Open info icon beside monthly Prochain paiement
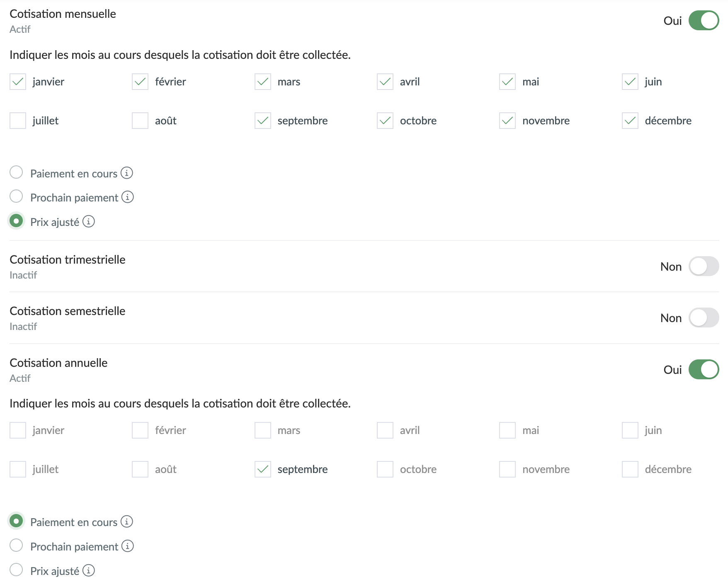This screenshot has height=582, width=728. [x=128, y=197]
